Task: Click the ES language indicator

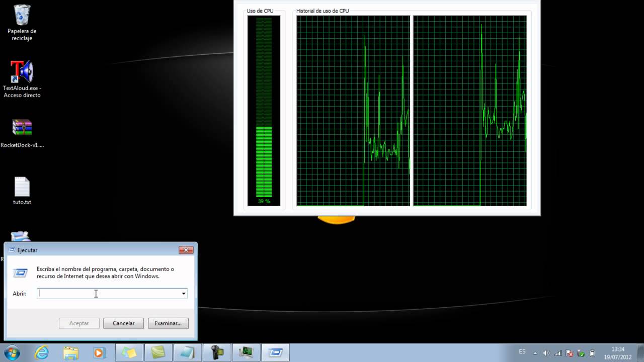Action: tap(522, 351)
